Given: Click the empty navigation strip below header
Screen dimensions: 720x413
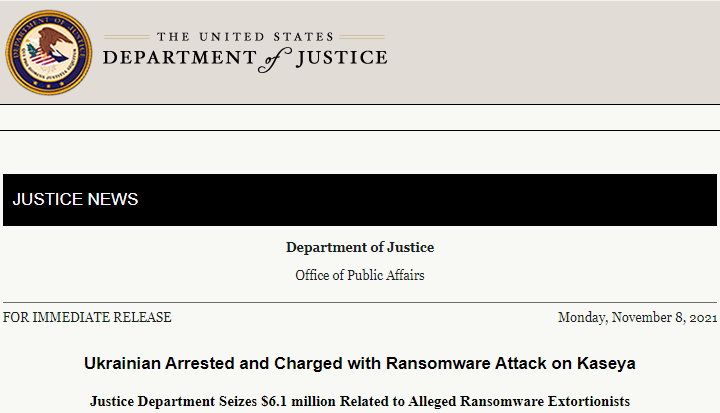Looking at the screenshot, I should click(360, 118).
